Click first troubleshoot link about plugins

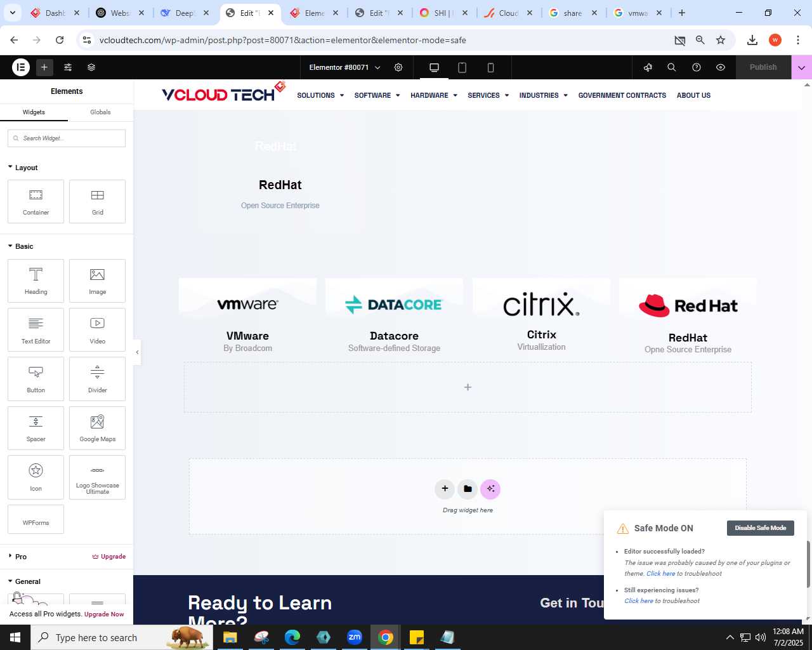point(660,574)
